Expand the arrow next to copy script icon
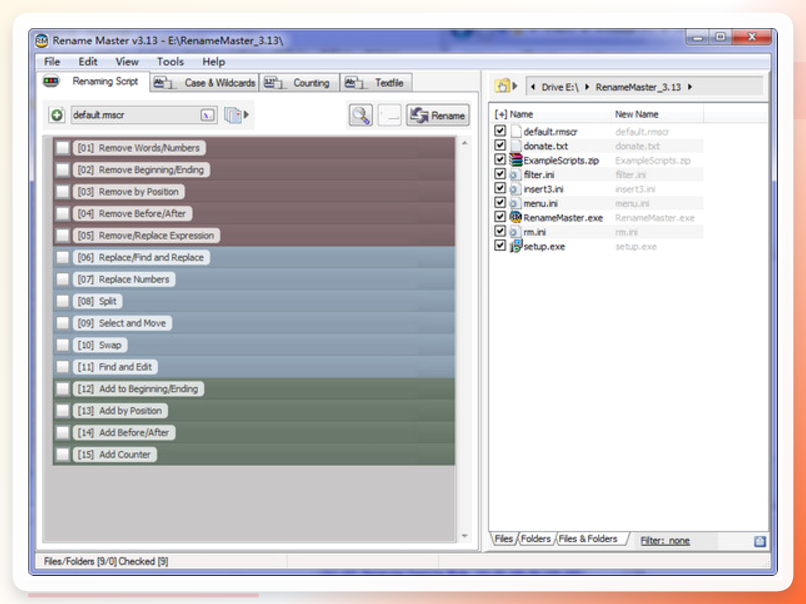Viewport: 806px width, 604px height. (247, 115)
